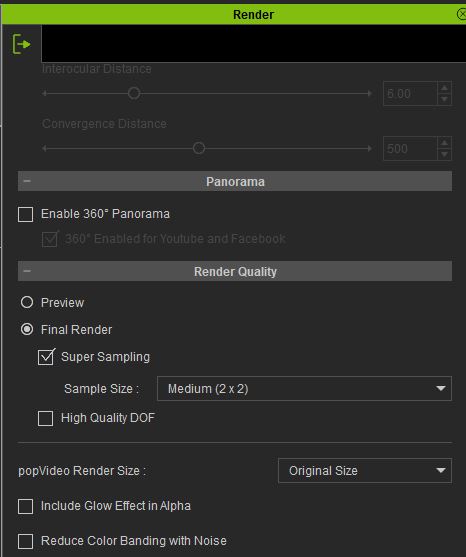Open the Sample Size dropdown

[304, 389]
